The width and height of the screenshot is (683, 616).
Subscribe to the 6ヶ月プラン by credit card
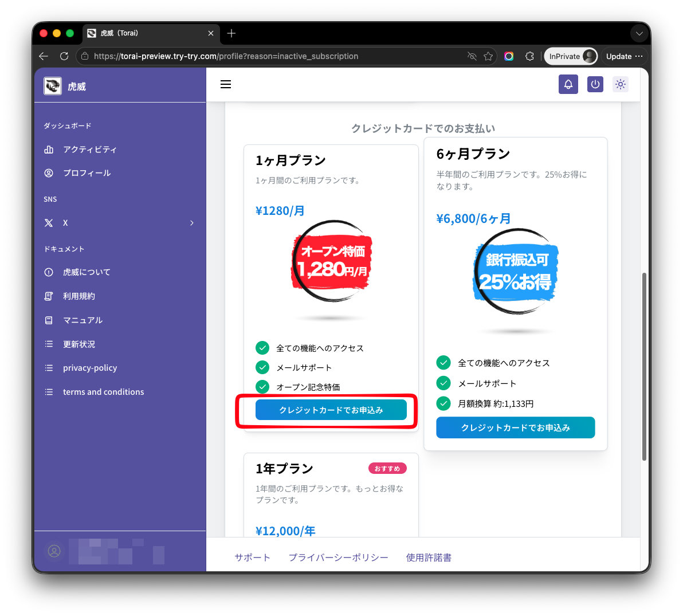[x=515, y=427]
